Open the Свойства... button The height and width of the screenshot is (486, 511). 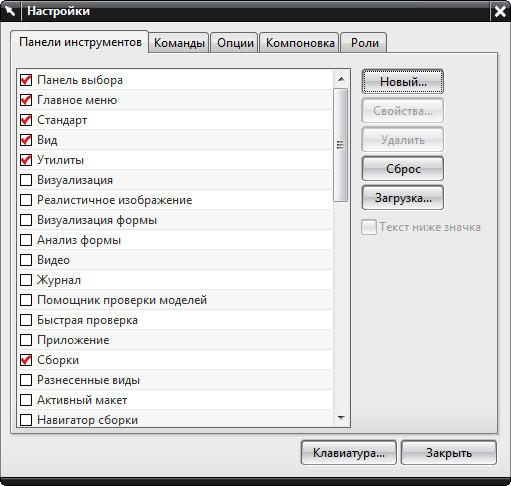coord(403,111)
